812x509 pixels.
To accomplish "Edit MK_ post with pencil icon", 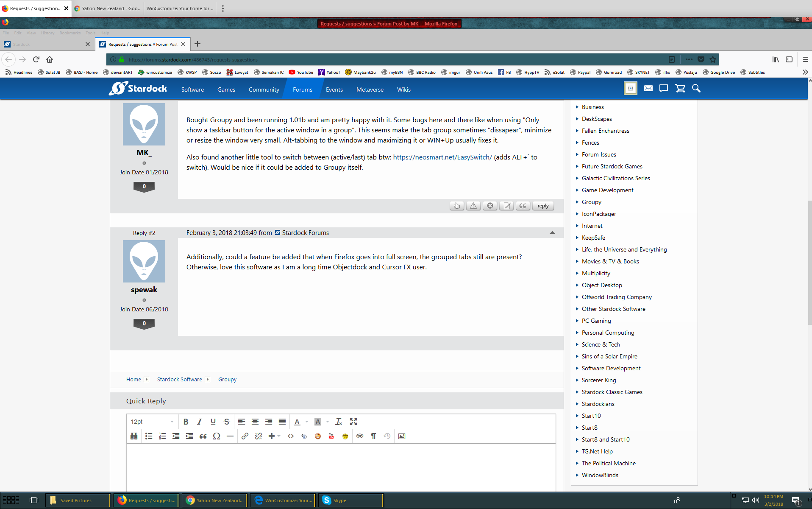I will tap(506, 206).
